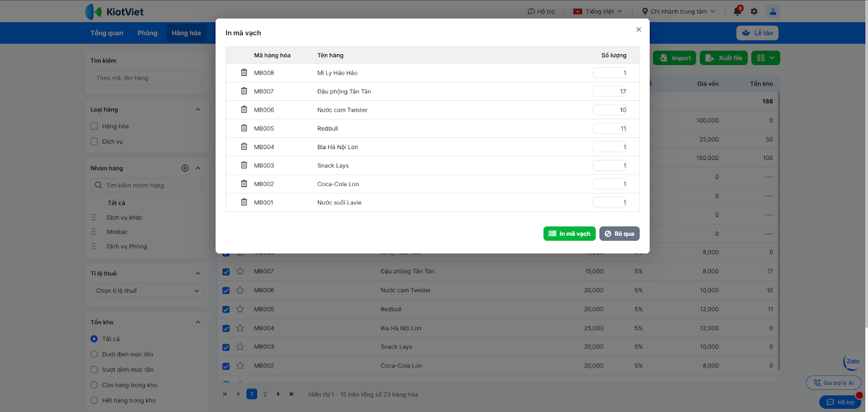Uncheck the MB006 row checkbox
Viewport: 868px width, 412px height.
click(x=226, y=291)
